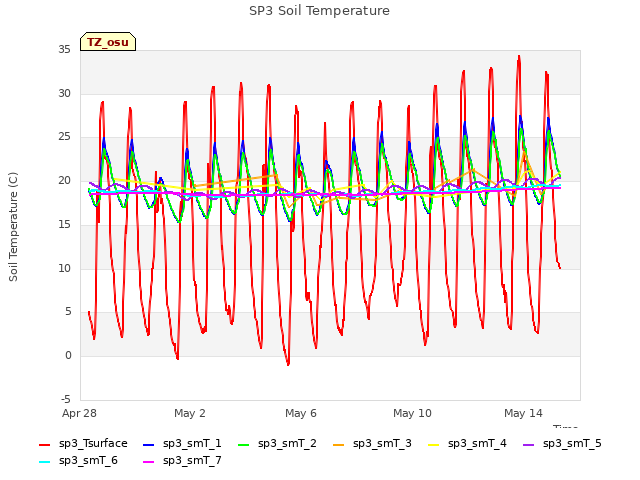The height and width of the screenshot is (480, 640).
Task: Click the Soil Temperature (C) axis label
Action: (x=13, y=227)
